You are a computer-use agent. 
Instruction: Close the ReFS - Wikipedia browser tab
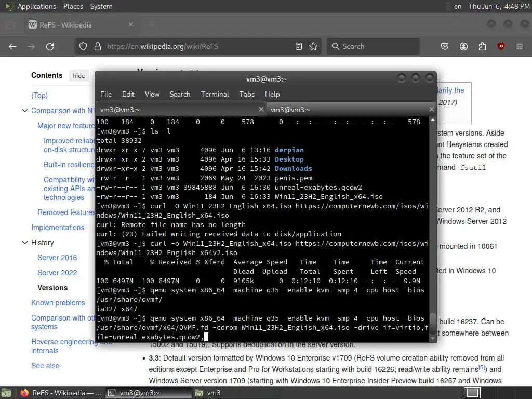click(131, 24)
